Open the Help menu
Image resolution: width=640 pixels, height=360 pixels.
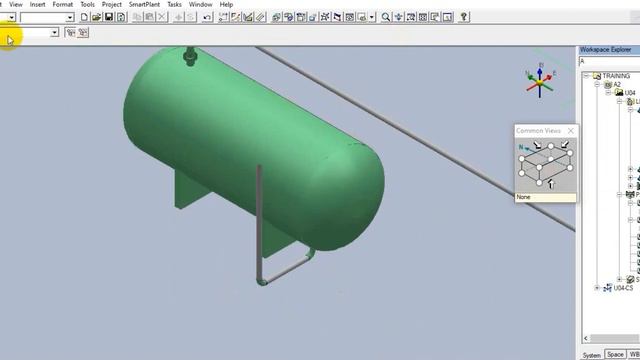click(226, 4)
